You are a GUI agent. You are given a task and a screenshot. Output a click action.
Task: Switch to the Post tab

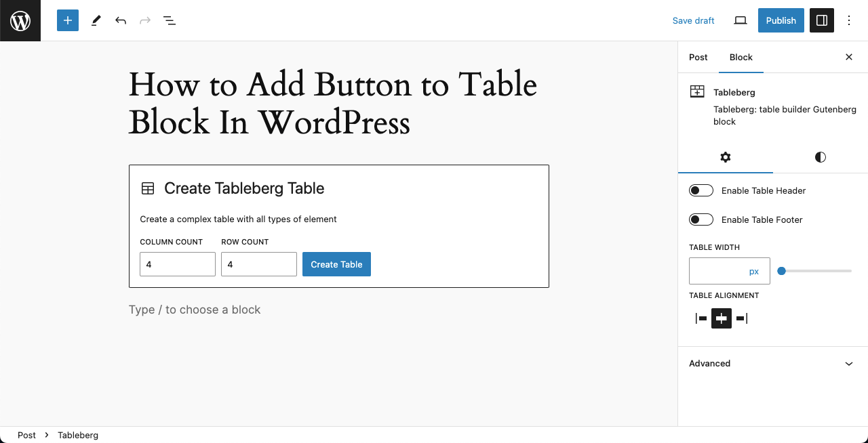[x=698, y=57]
